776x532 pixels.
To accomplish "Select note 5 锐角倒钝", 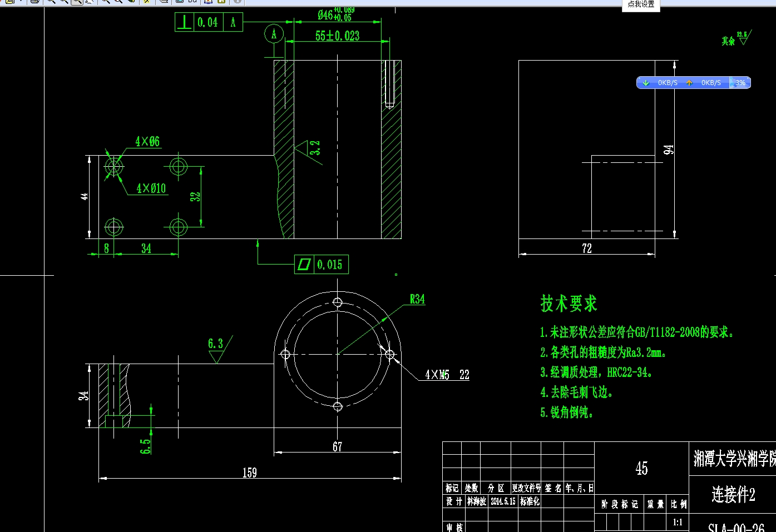I will pos(567,412).
